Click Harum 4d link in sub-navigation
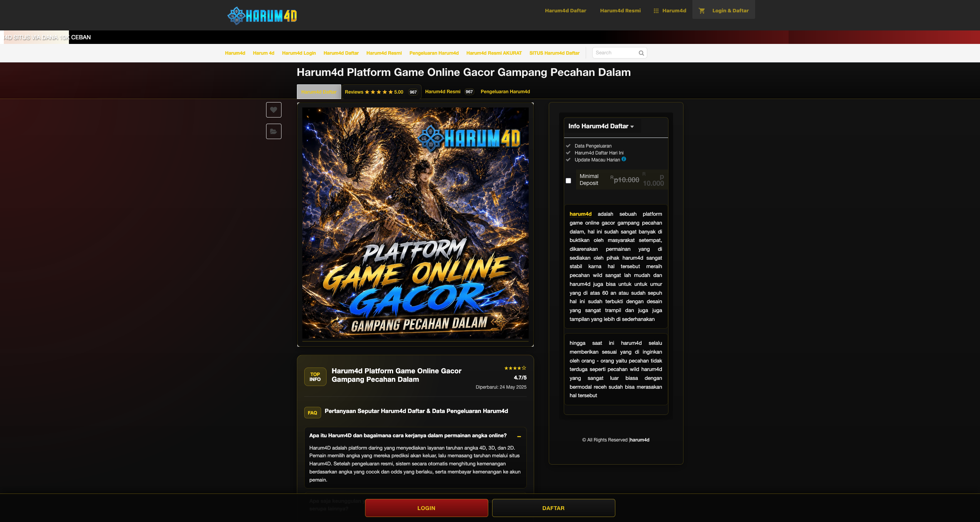The height and width of the screenshot is (522, 980). (x=263, y=53)
